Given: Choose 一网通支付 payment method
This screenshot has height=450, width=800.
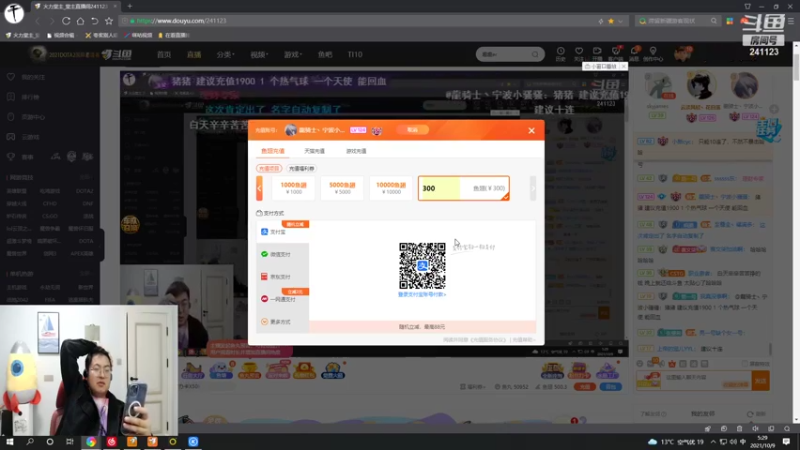Looking at the screenshot, I should click(283, 299).
